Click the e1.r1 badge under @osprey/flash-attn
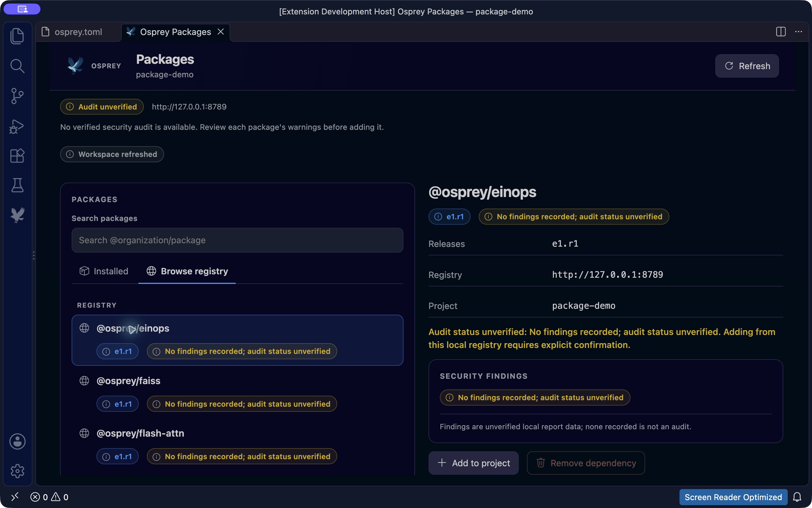This screenshot has width=812, height=508. [118, 456]
